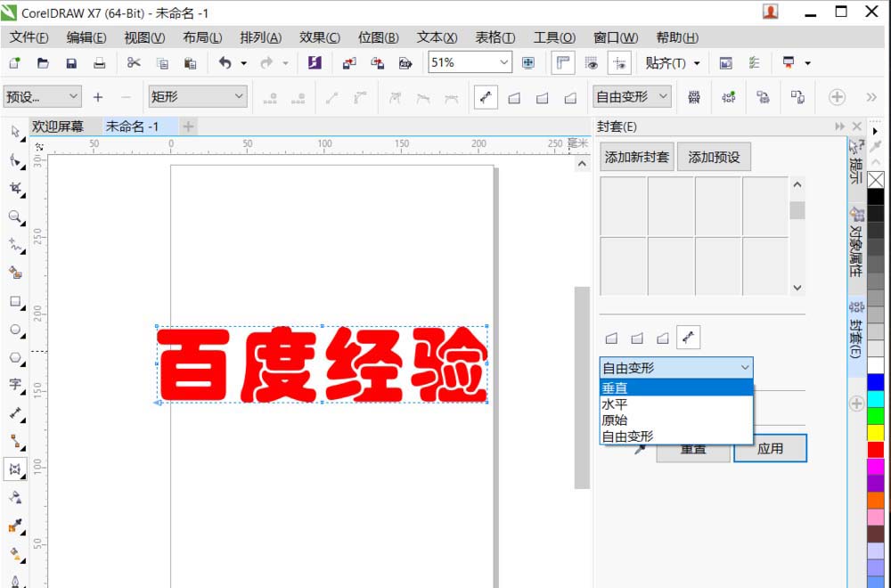This screenshot has width=891, height=588.
Task: Click the 应用 apply button
Action: (x=770, y=448)
